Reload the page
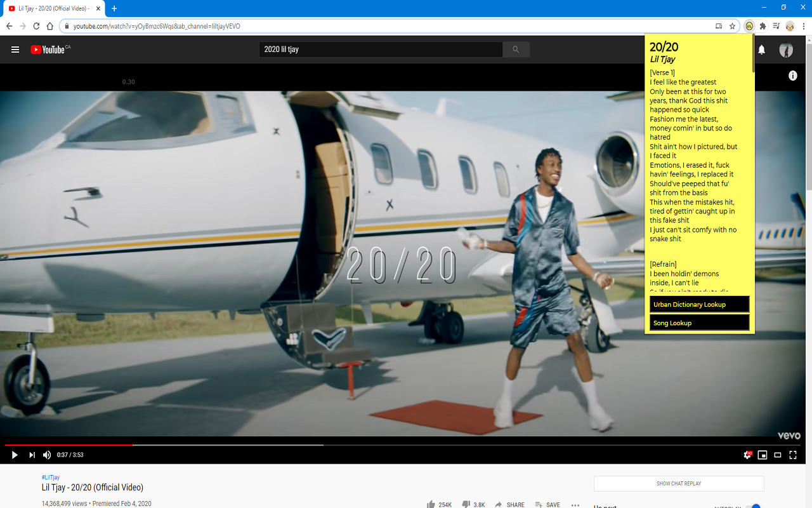 tap(36, 26)
